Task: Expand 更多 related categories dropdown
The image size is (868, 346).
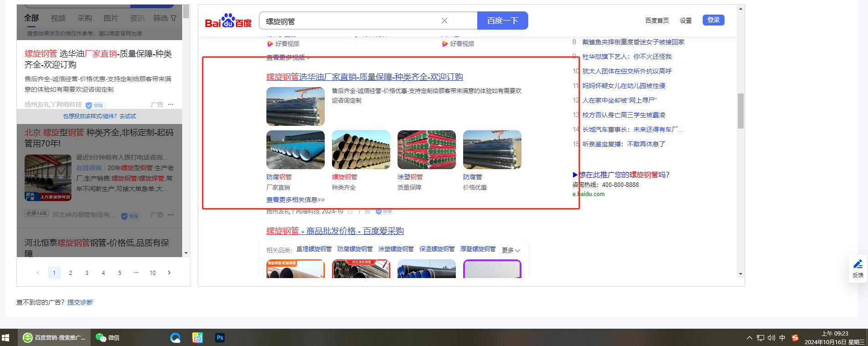Action: [511, 250]
